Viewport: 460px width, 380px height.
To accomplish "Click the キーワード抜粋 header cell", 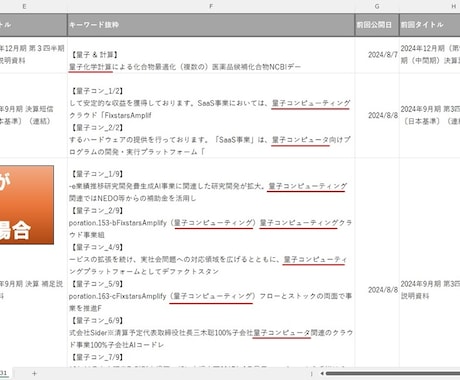I will pos(211,25).
